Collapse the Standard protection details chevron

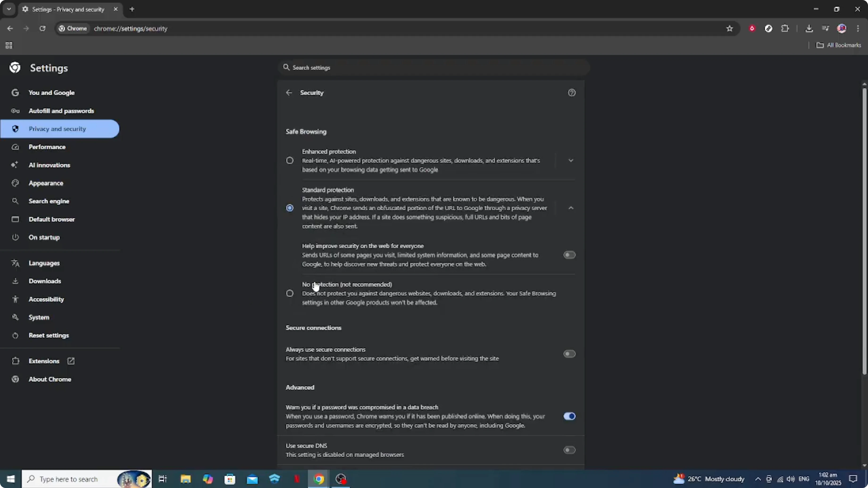click(x=571, y=208)
